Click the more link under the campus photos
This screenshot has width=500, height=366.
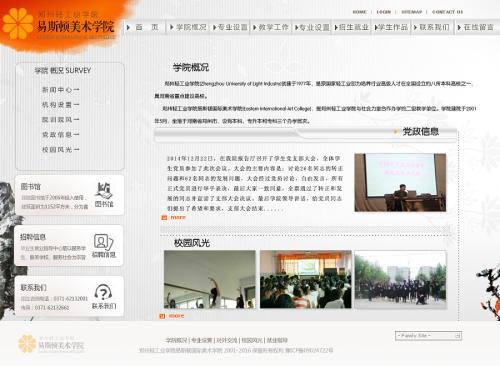point(176,316)
